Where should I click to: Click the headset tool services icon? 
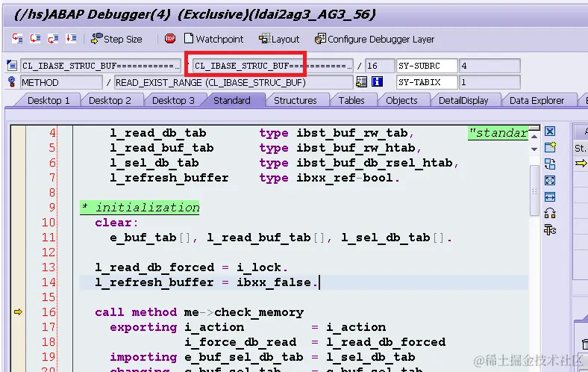[x=550, y=213]
